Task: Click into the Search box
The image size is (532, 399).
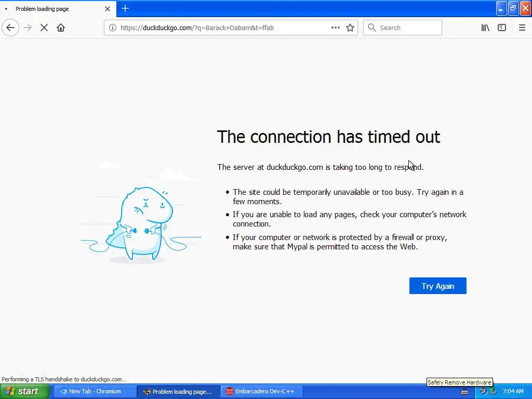Action: (x=403, y=28)
